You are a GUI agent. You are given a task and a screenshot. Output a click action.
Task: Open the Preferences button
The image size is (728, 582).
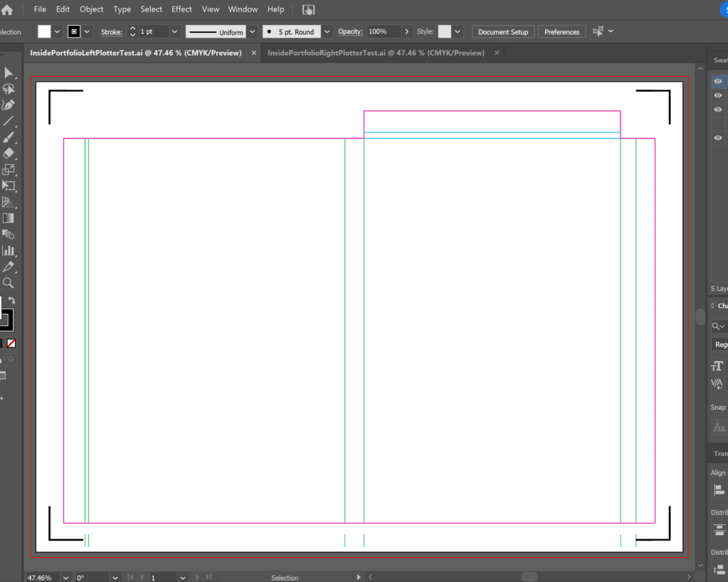[561, 32]
